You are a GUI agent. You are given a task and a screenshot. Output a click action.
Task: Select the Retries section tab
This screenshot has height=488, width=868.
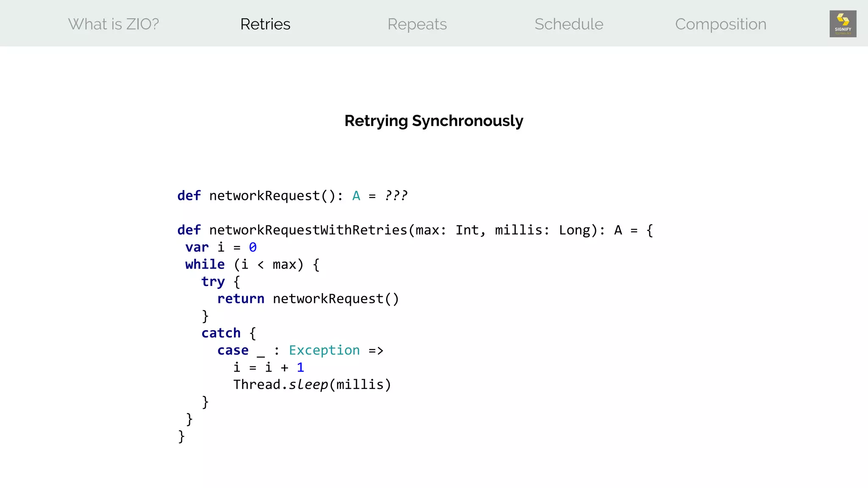[265, 24]
